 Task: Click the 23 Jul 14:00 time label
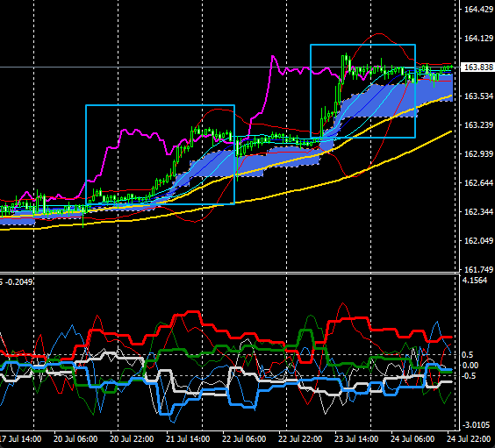click(x=356, y=439)
